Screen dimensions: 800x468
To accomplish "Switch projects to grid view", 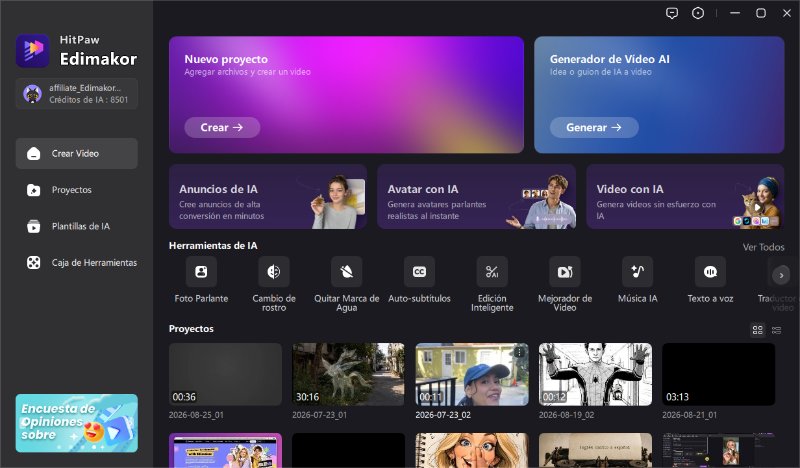I will click(758, 330).
